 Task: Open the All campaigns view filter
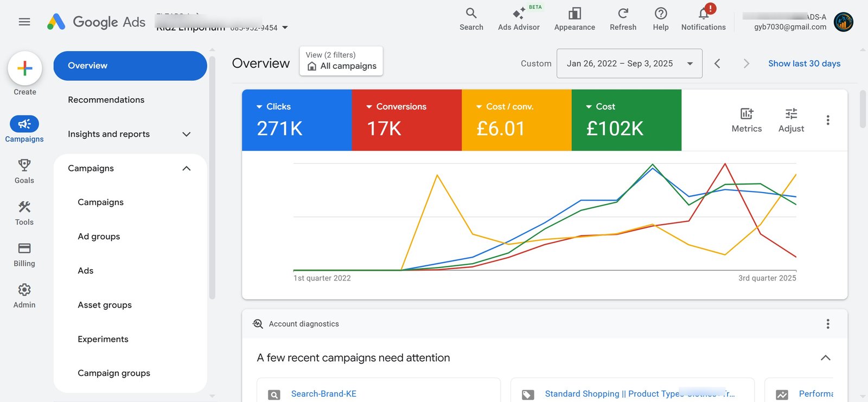(341, 61)
